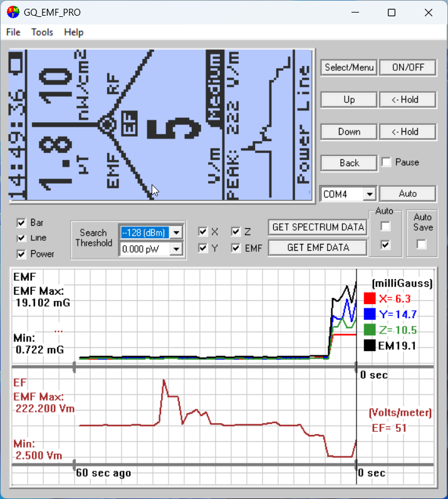Screen dimensions: 448x499
Task: Click the GET SPECTRUM DATA button
Action: click(x=318, y=227)
